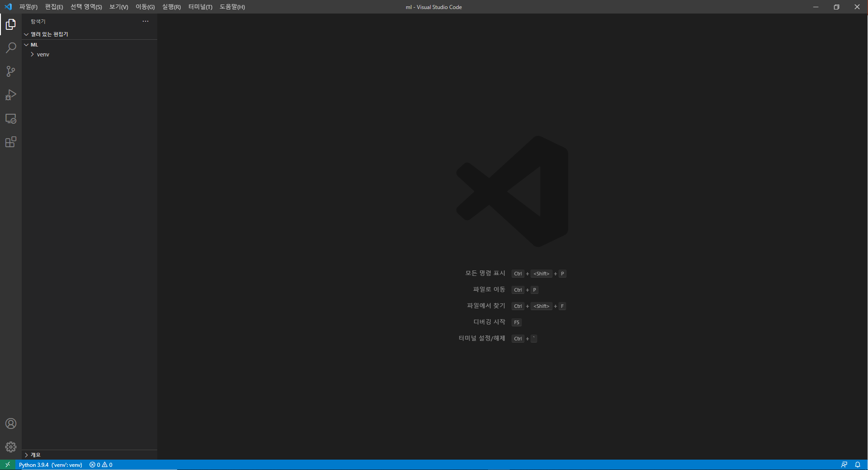Open the Search view icon
Viewport: 868px width, 470px height.
pyautogui.click(x=11, y=48)
